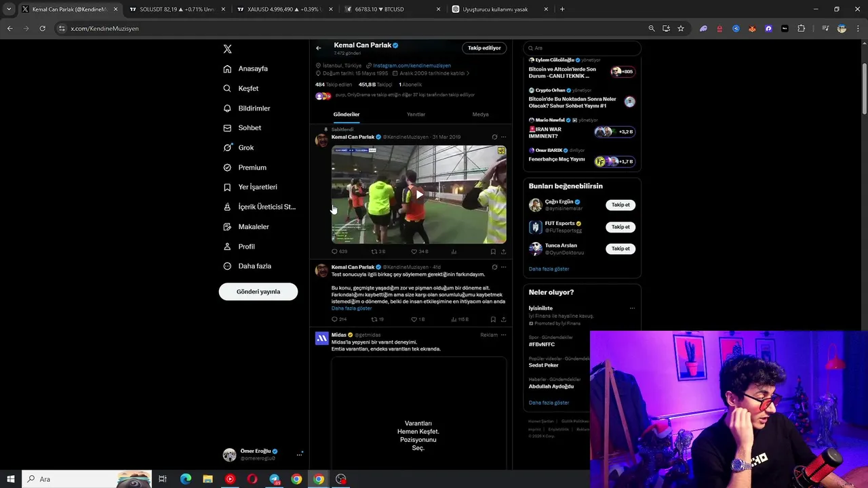
Task: Open Instagram.com/kendinemuzisyen link
Action: tap(412, 66)
